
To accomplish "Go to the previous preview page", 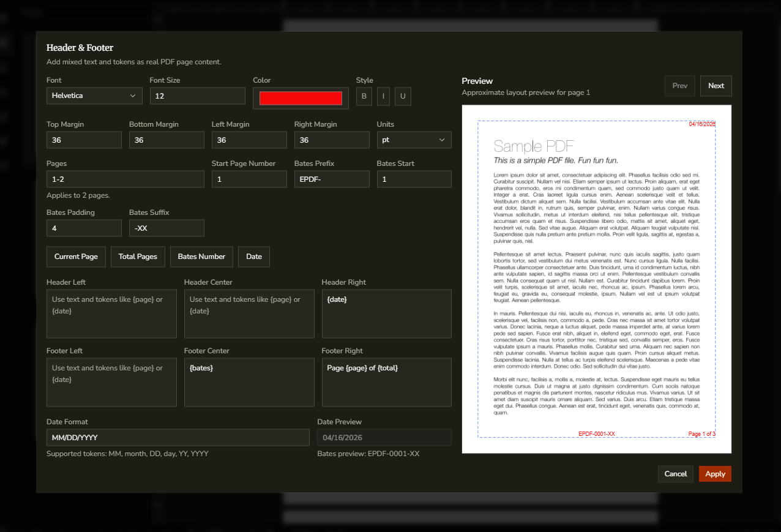I will coord(679,86).
